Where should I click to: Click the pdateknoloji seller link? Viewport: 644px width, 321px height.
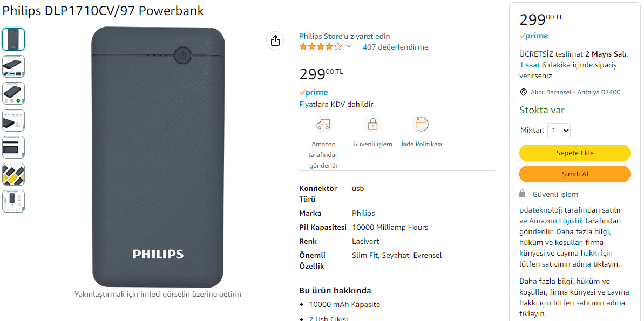(541, 210)
